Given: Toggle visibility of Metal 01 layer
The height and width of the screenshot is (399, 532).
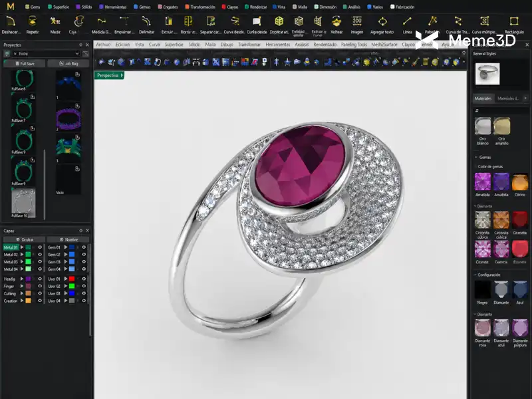Looking at the screenshot, I should [40, 247].
